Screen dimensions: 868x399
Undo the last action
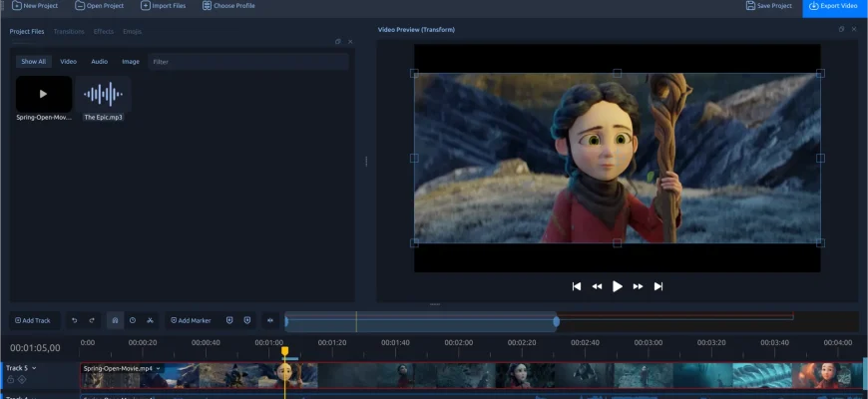(74, 320)
